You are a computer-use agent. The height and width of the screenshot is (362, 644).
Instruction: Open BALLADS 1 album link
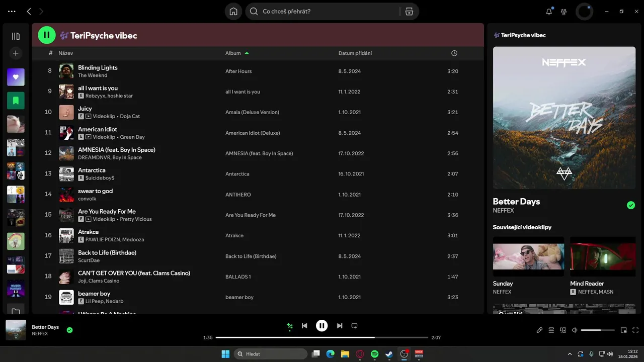click(238, 277)
